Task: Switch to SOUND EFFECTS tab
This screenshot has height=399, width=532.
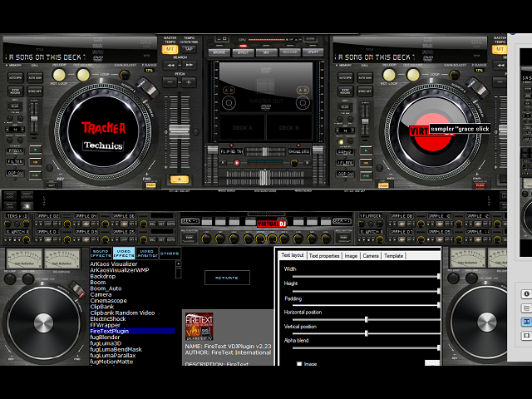Action: pyautogui.click(x=101, y=254)
